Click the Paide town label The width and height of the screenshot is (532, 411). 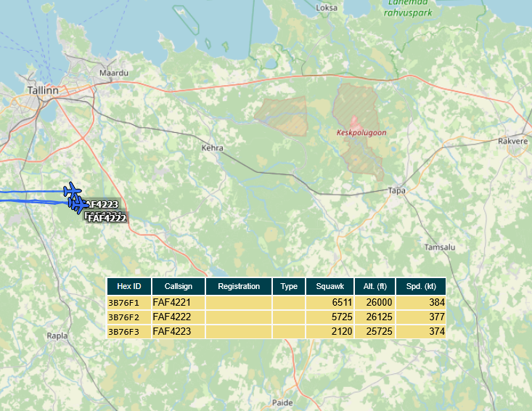(x=282, y=403)
